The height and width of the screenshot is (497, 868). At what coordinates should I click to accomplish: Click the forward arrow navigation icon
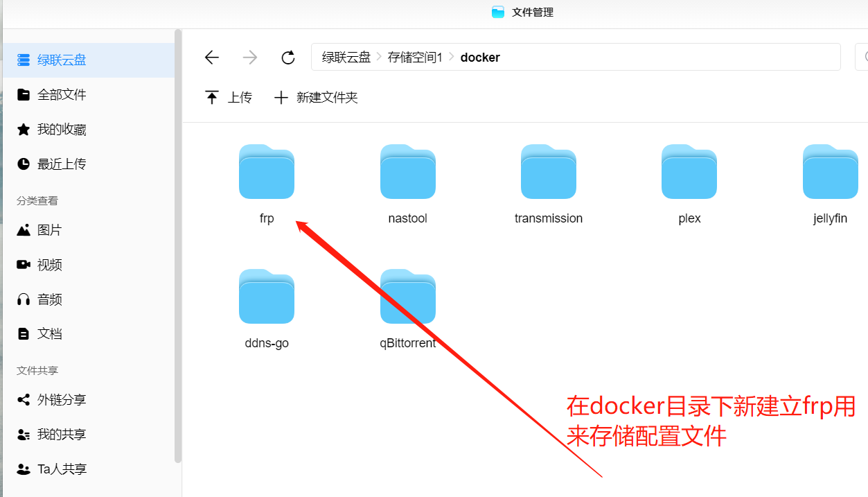coord(250,58)
